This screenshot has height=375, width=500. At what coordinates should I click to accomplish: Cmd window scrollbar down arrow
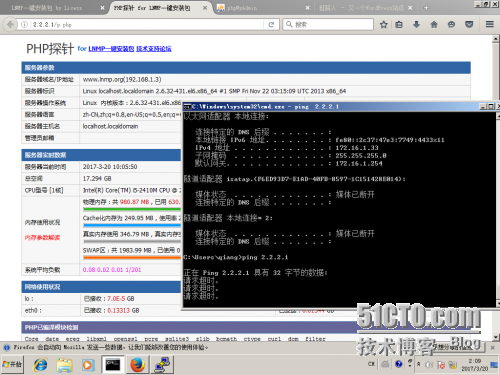coord(498,303)
